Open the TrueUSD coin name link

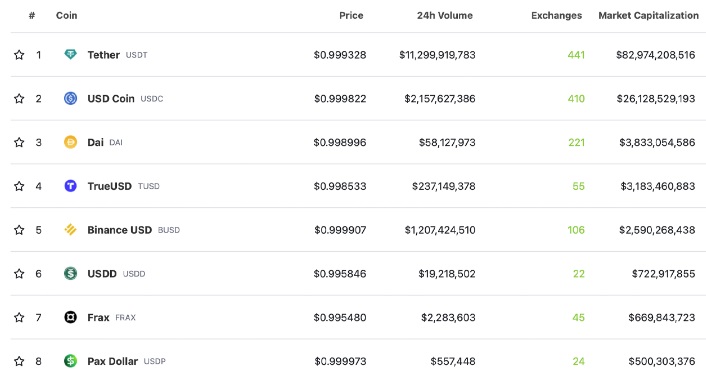click(109, 186)
